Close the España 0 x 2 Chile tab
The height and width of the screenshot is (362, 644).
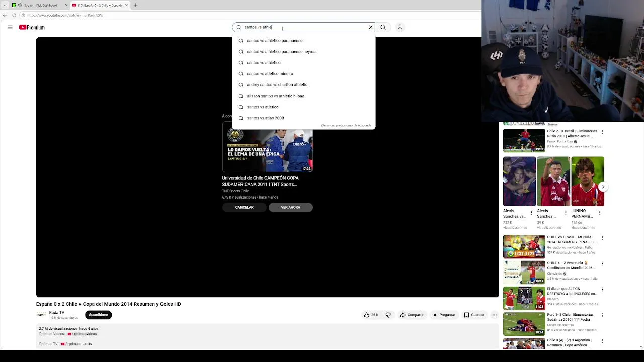pos(126,5)
